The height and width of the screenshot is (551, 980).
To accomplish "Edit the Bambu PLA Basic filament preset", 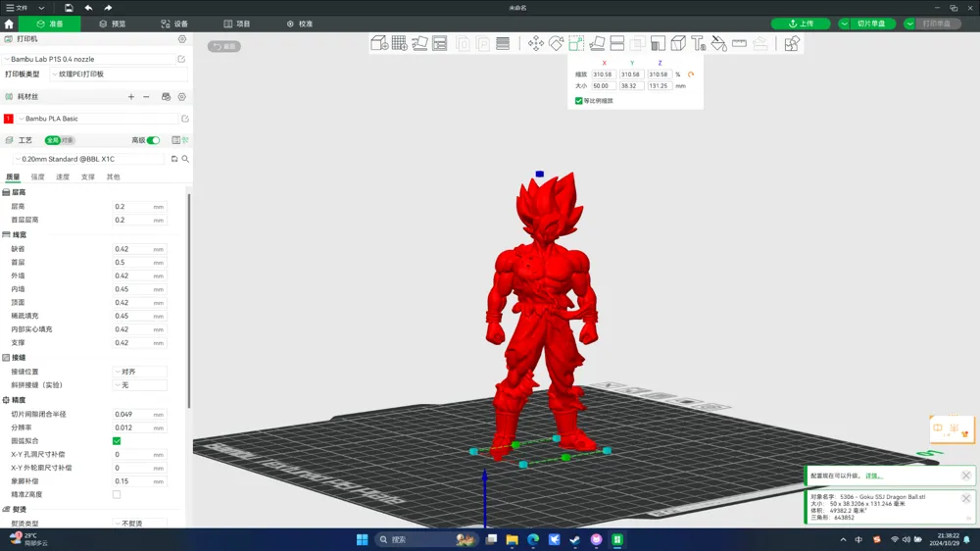I will click(185, 119).
